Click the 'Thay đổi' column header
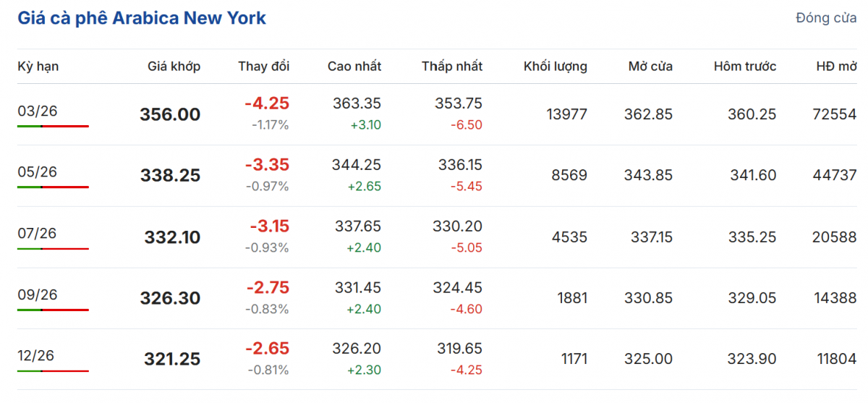868x403 pixels. coord(263,67)
